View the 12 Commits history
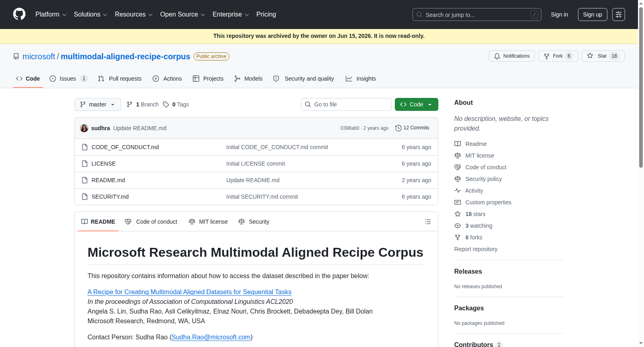This screenshot has width=644, height=347. 412,128
